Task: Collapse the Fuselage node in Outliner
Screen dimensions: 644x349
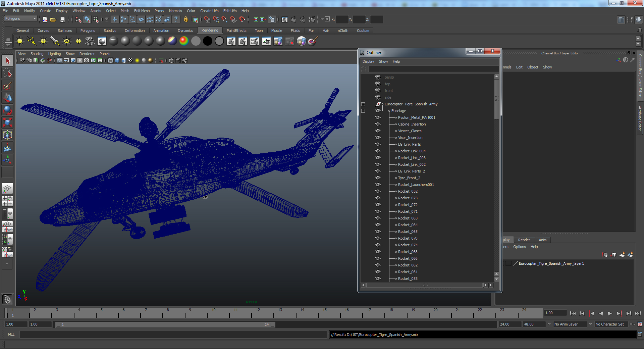Action: 363,111
